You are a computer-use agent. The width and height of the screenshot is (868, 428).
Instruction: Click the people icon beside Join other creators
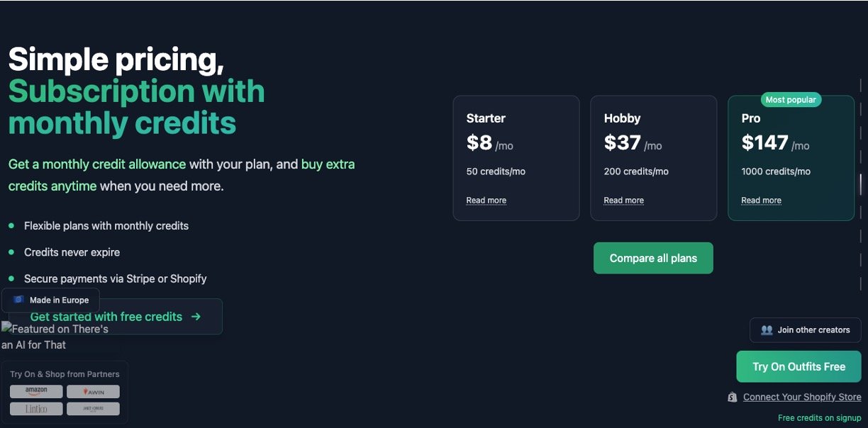[x=767, y=330]
